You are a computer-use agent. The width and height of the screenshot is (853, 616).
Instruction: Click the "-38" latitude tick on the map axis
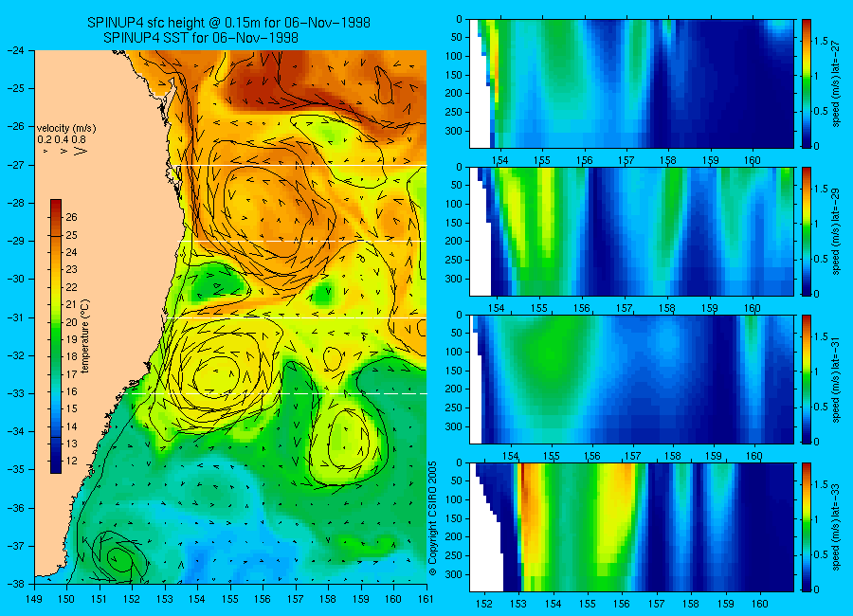tap(16, 584)
